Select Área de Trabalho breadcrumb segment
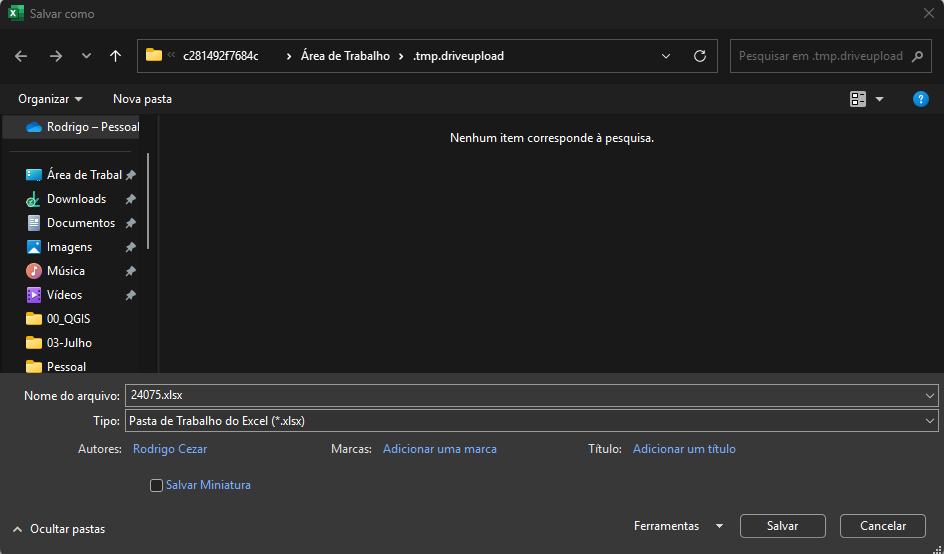 click(346, 56)
